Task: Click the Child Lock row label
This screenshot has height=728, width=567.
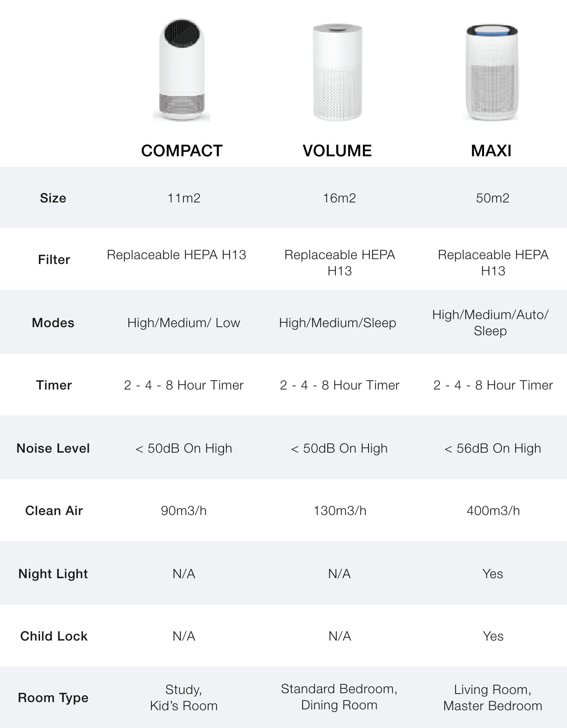Action: point(54,636)
